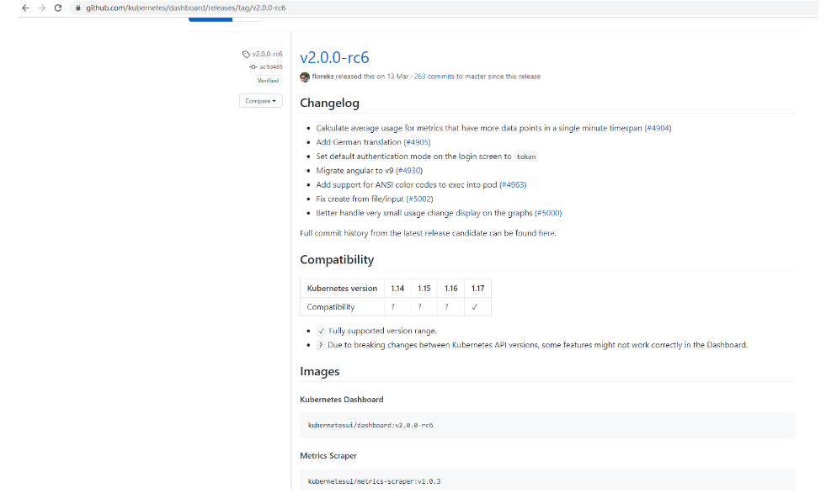
Task: Click the 'Due to breaking changes' legend text
Action: (537, 345)
